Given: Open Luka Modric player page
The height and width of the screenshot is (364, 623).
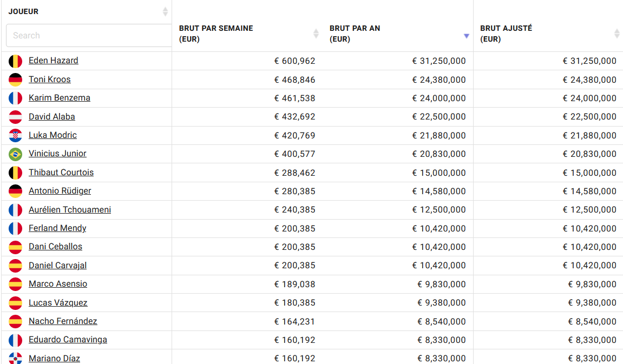Looking at the screenshot, I should (53, 135).
